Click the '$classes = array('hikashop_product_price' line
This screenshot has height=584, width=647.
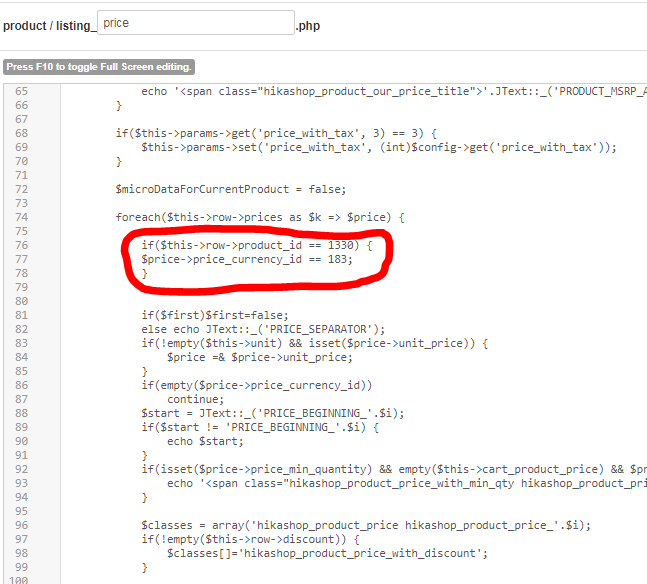coord(366,525)
